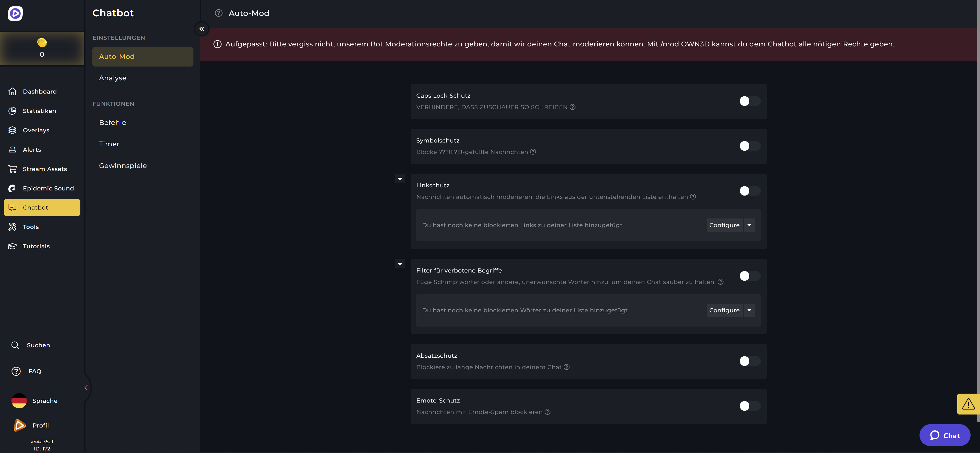980x453 pixels.
Task: Activate the Emote-Schutz switch
Action: [750, 406]
